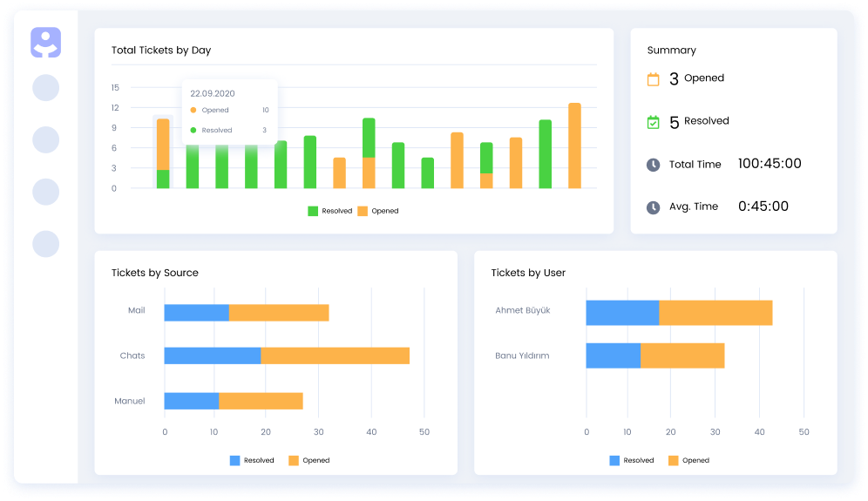This screenshot has height=501, width=868.
Task: Select the Manuel source label
Action: coord(129,401)
